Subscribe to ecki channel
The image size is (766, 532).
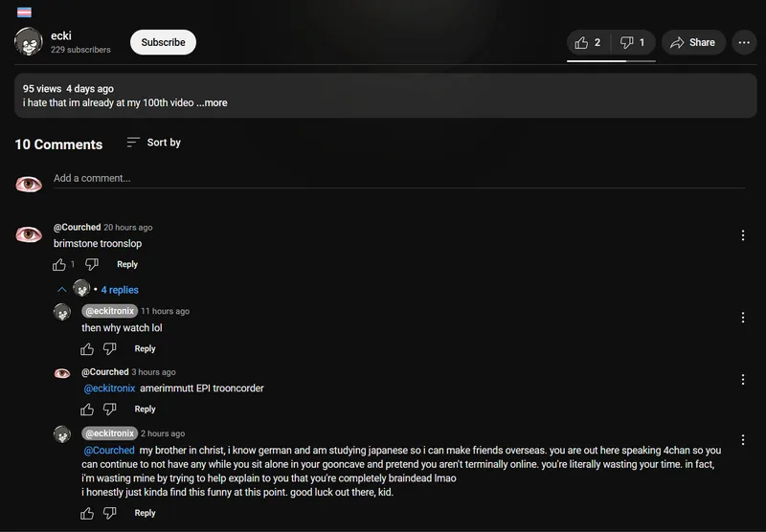click(x=163, y=42)
